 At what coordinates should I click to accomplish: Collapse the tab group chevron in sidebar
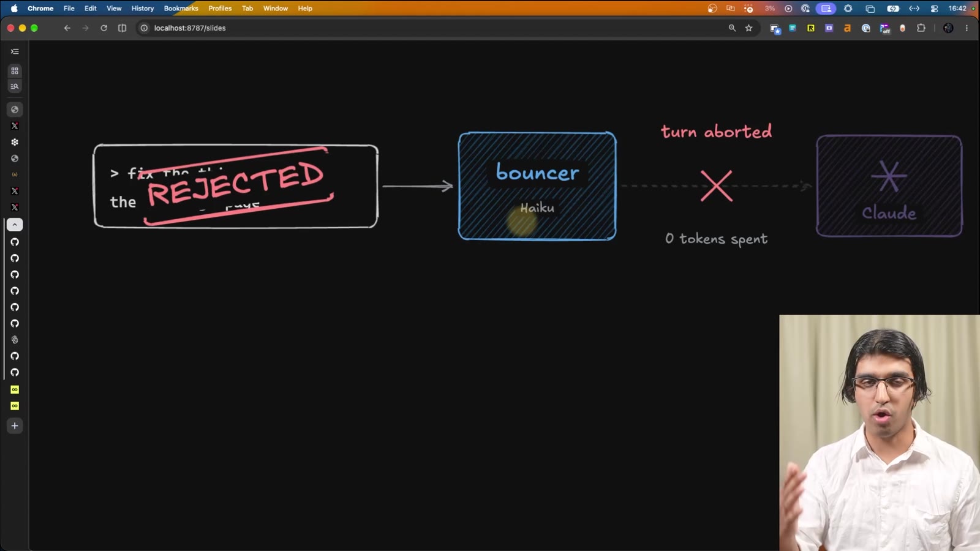click(15, 225)
